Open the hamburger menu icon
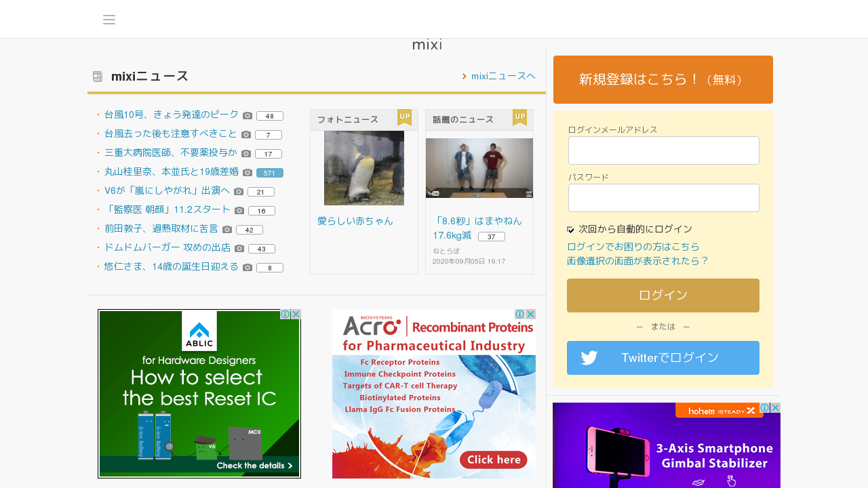 (x=109, y=20)
